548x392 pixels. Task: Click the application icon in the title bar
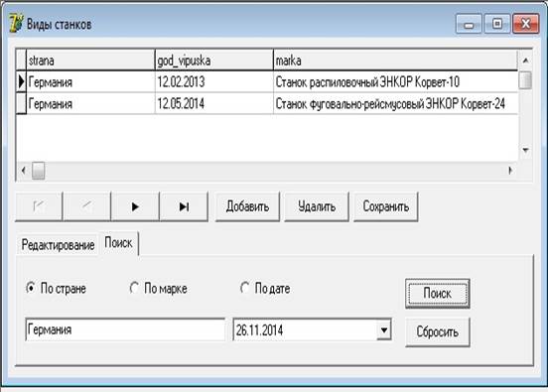[x=16, y=24]
